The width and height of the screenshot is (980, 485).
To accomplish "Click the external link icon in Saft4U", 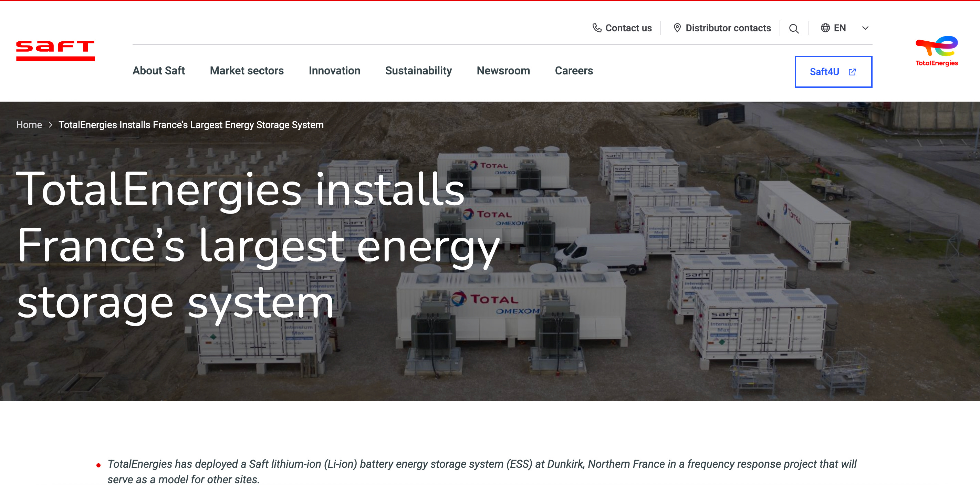I will tap(852, 72).
